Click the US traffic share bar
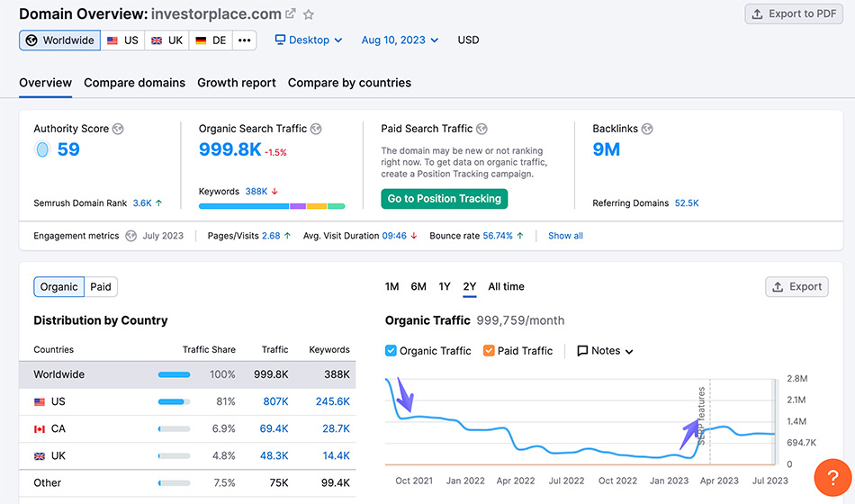The width and height of the screenshot is (855, 504). point(174,402)
